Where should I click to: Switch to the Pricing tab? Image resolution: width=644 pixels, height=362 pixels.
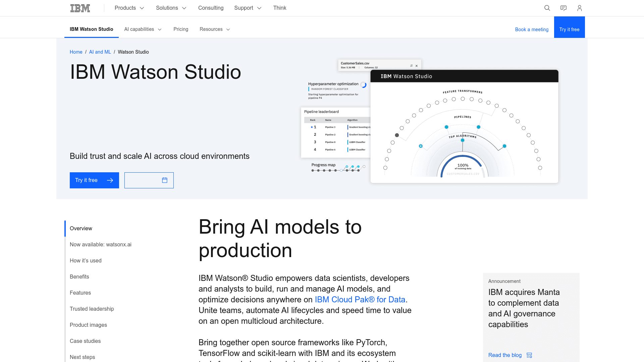[x=181, y=29]
